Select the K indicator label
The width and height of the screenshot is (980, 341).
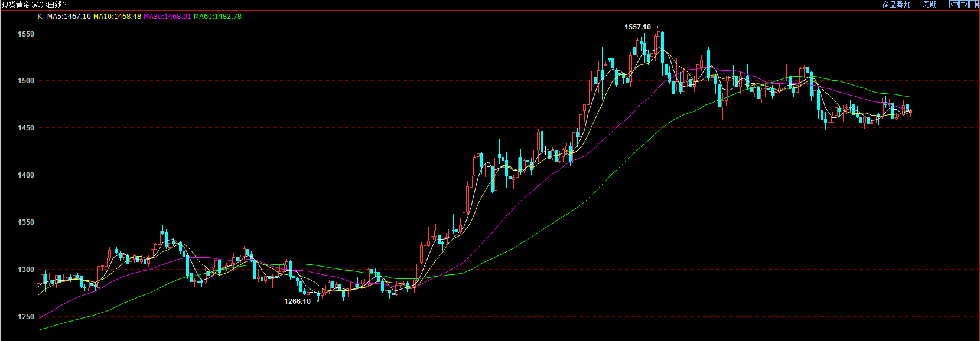click(x=40, y=17)
